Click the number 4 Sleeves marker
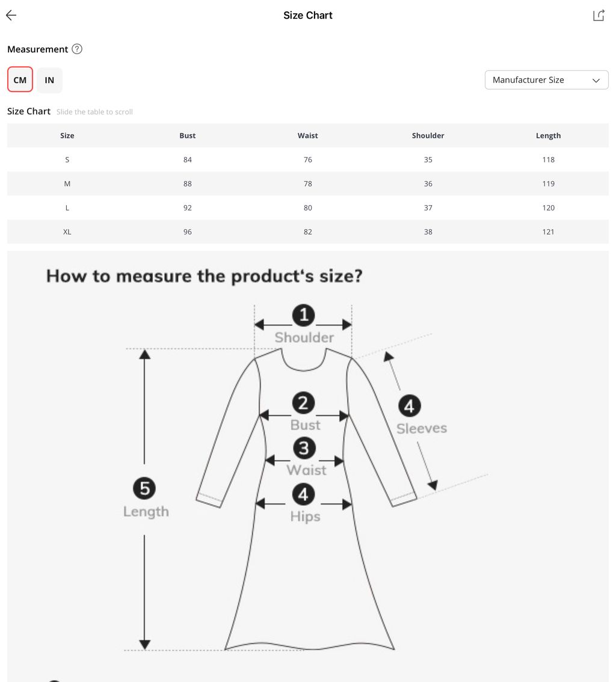The width and height of the screenshot is (616, 682). point(409,406)
